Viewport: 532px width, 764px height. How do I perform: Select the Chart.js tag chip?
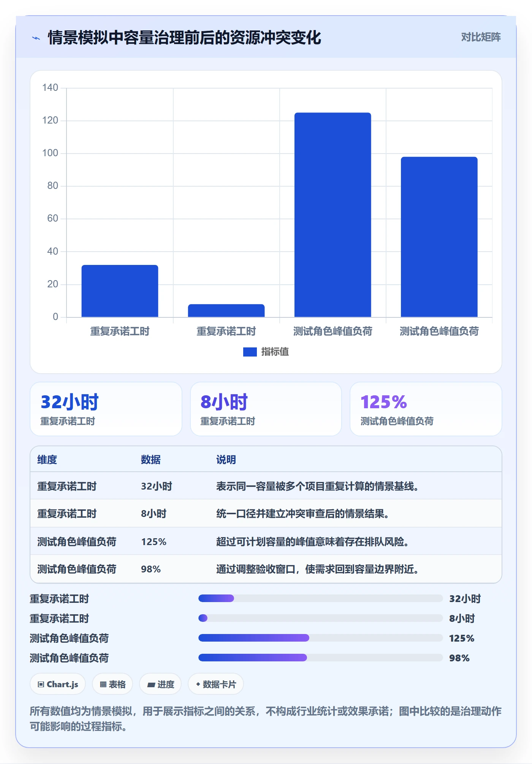[x=58, y=684]
